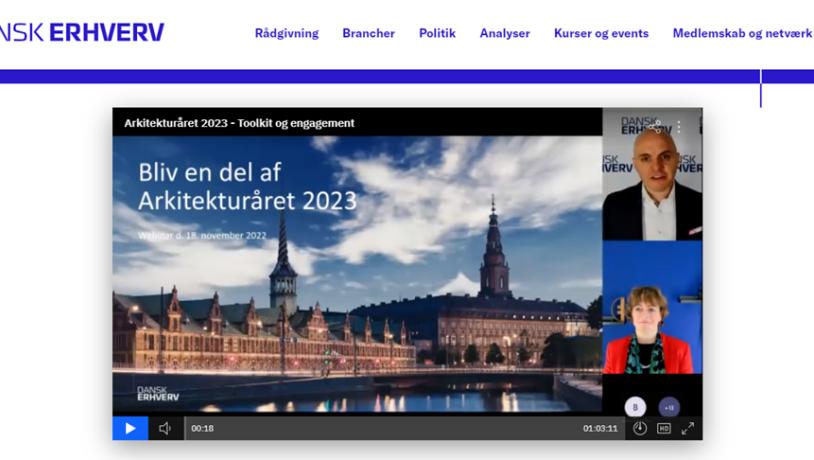Open the Rådgivning menu
Screen dimensions: 814x460
tap(287, 33)
